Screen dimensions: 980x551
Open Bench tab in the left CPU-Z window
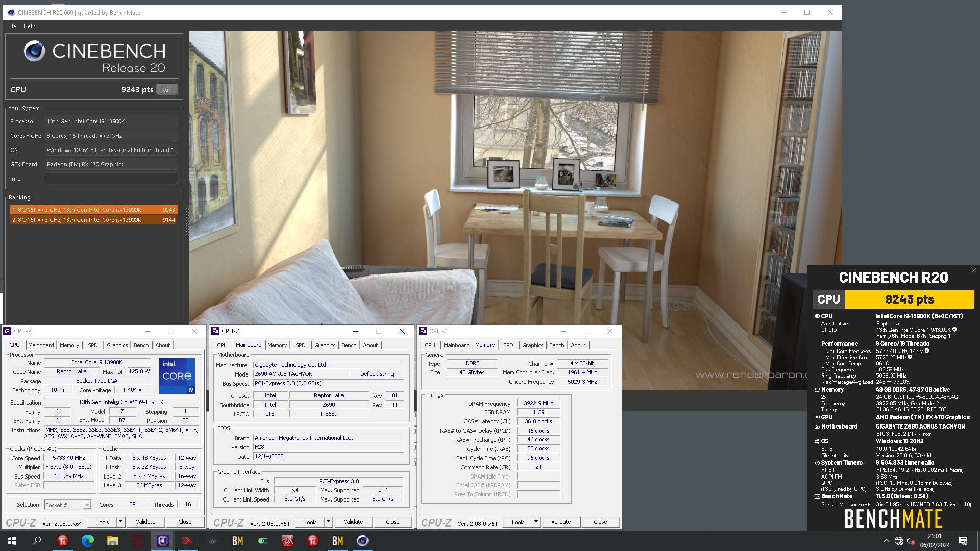(x=141, y=345)
